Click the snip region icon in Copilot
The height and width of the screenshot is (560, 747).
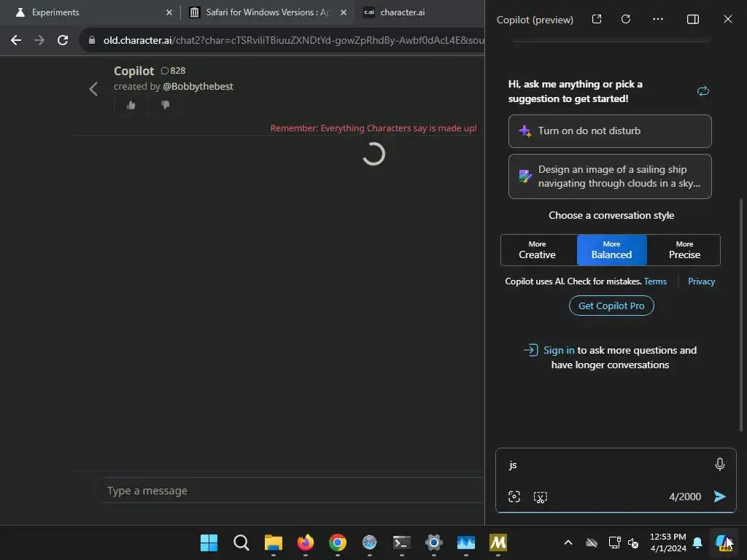coord(541,497)
